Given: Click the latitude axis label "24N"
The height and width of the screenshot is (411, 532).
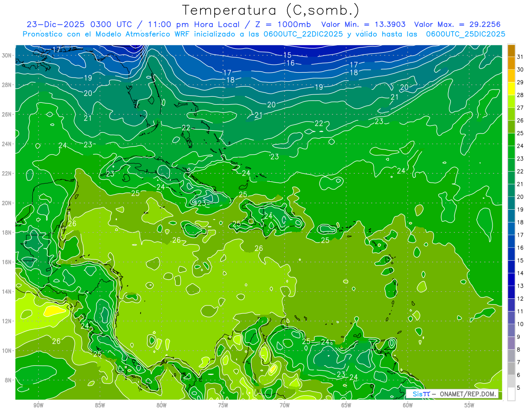Looking at the screenshot, I should pyautogui.click(x=7, y=144).
